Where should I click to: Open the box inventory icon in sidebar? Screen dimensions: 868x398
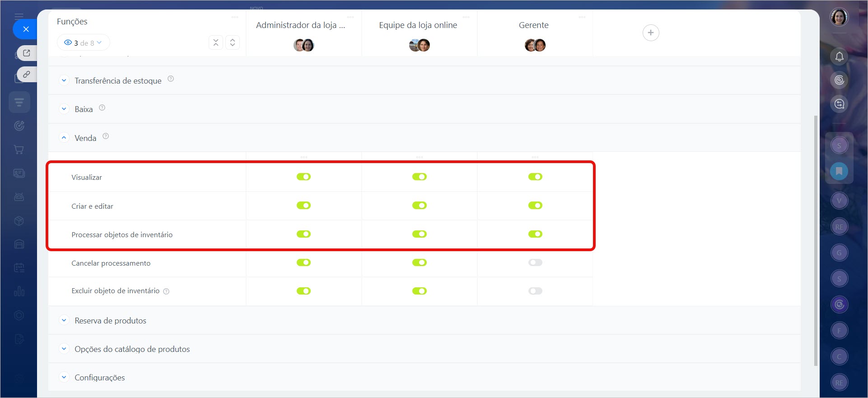[19, 220]
